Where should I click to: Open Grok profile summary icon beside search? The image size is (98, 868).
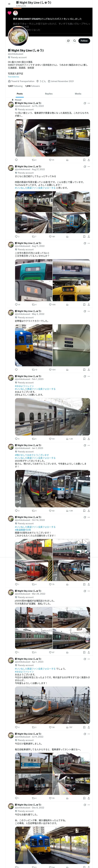pyautogui.click(x=68, y=41)
